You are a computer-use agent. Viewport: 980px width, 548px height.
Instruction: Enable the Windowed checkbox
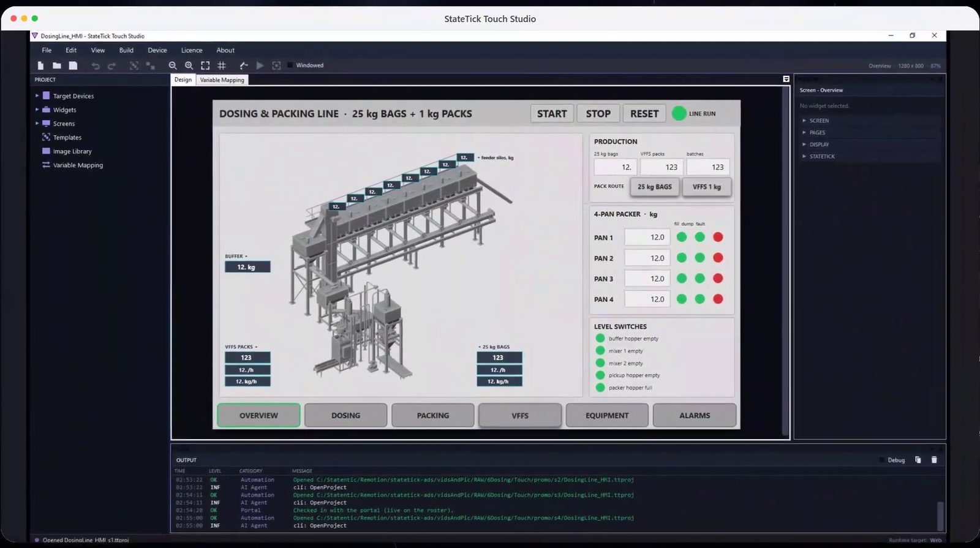290,66
